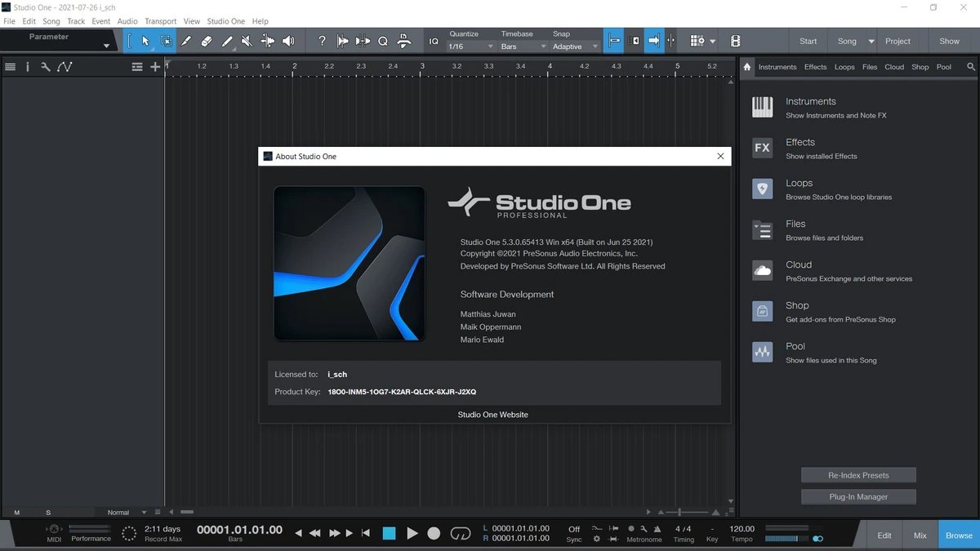Click the Loops browser icon
The image size is (980, 551).
(762, 189)
